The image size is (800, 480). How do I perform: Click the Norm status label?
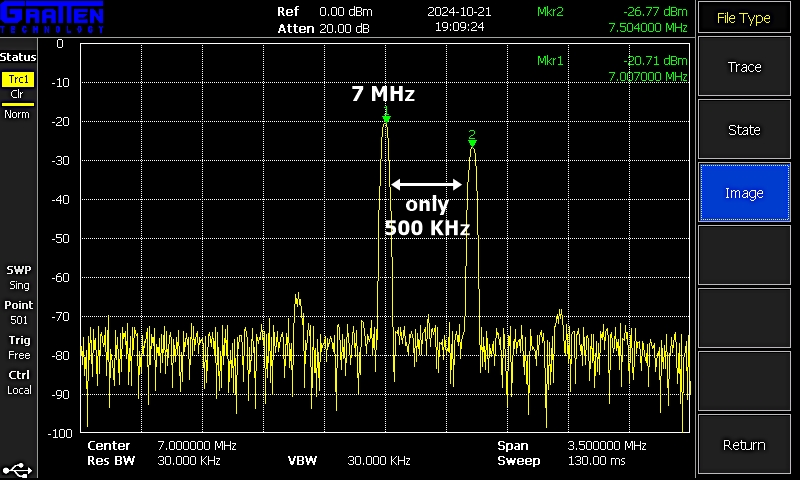pyautogui.click(x=17, y=114)
